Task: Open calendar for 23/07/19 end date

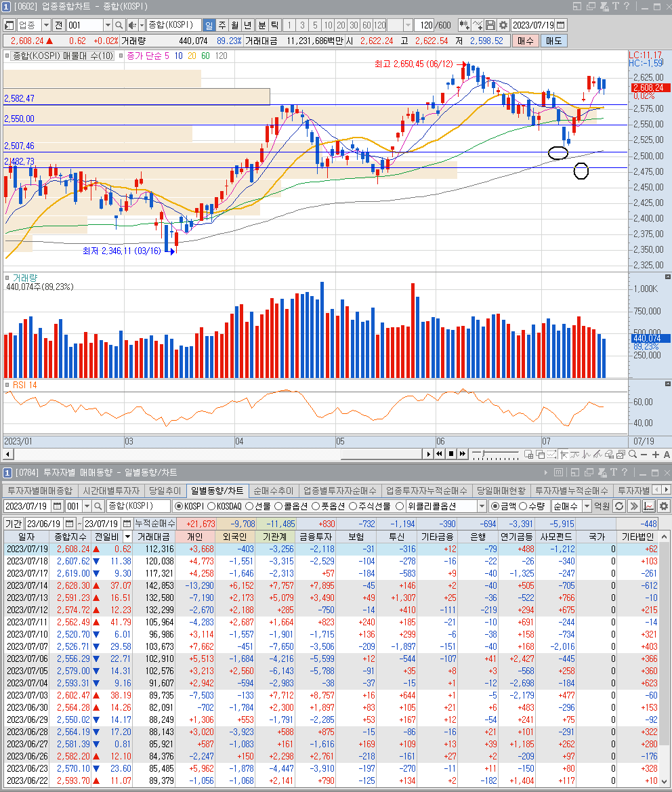Action: pyautogui.click(x=127, y=524)
